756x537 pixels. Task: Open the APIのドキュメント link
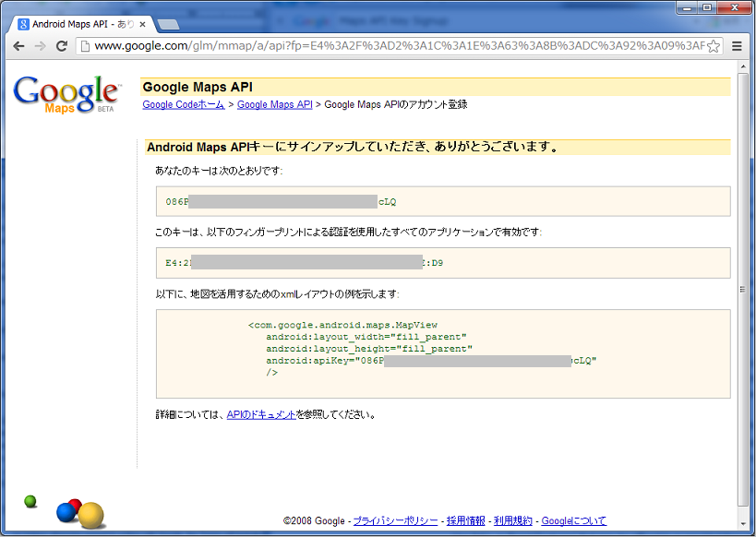261,414
